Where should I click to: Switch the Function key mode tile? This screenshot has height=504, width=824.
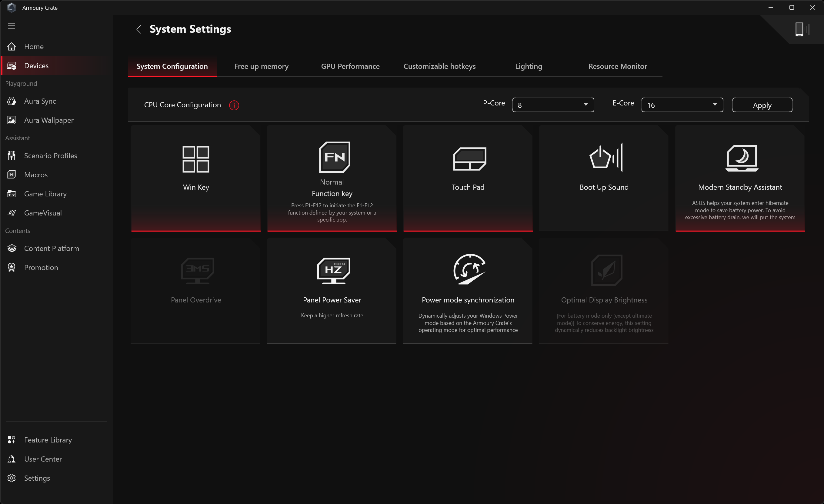pos(332,177)
